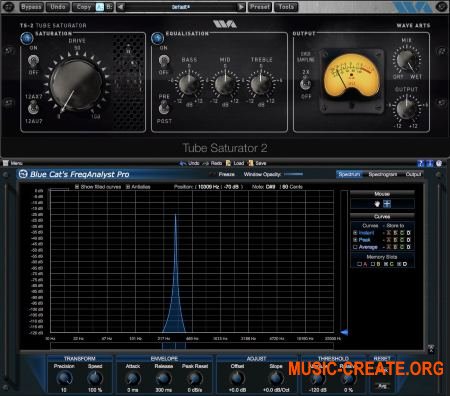The height and width of the screenshot is (396, 450).
Task: Click the Window Opacity slider
Action: 293,174
